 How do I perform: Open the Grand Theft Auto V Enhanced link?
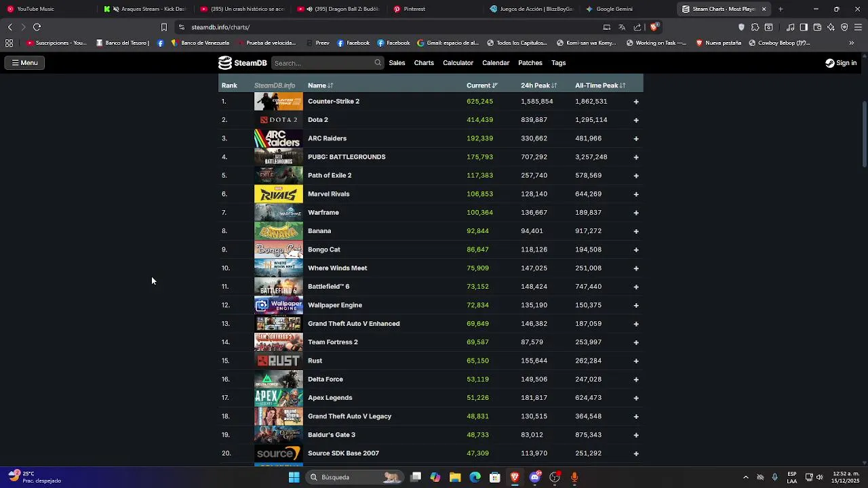click(353, 324)
